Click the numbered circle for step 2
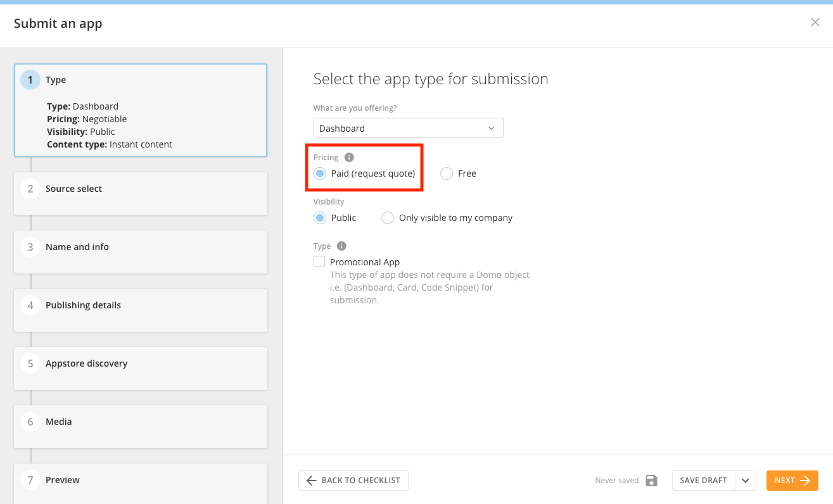Image resolution: width=833 pixels, height=504 pixels. coord(30,188)
